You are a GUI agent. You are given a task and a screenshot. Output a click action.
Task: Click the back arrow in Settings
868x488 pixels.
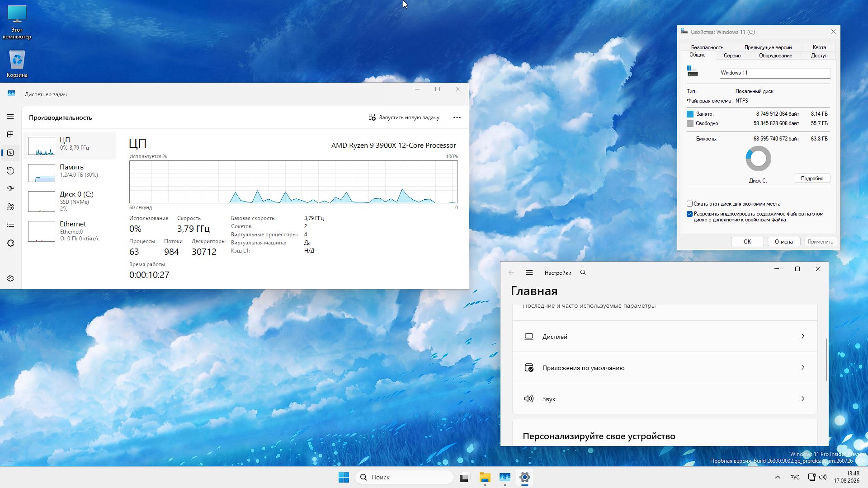[x=511, y=273]
